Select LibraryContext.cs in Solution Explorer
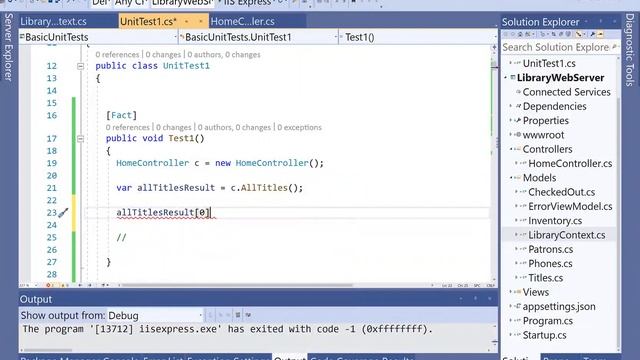Screen dimensions: 640x360 (x=567, y=235)
